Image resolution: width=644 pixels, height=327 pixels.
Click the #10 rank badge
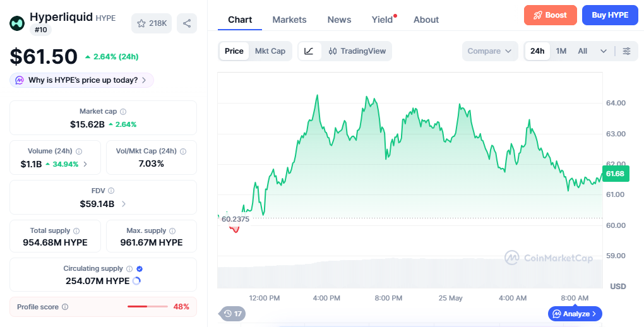[40, 30]
